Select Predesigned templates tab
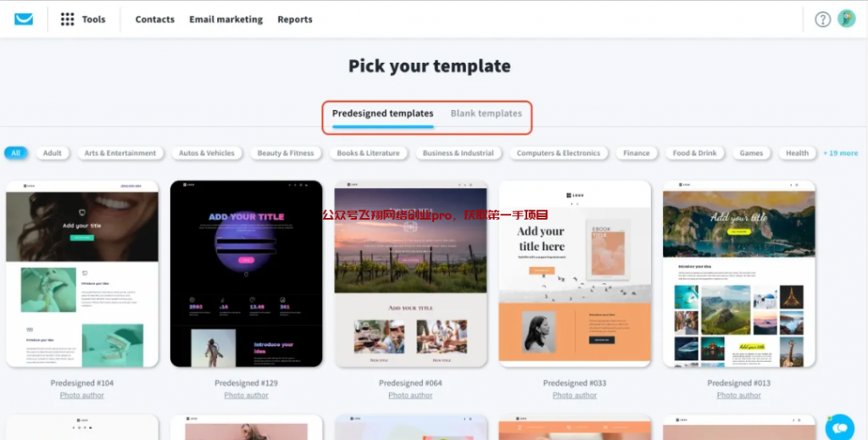Viewport: 868px width, 440px height. pos(382,114)
